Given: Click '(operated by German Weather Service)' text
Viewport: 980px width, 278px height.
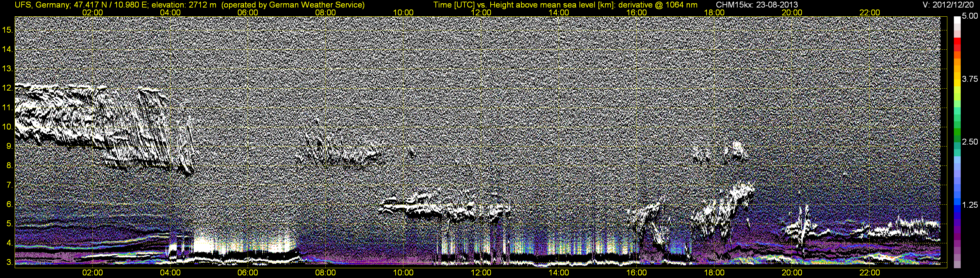Looking at the screenshot, I should pyautogui.click(x=293, y=5).
